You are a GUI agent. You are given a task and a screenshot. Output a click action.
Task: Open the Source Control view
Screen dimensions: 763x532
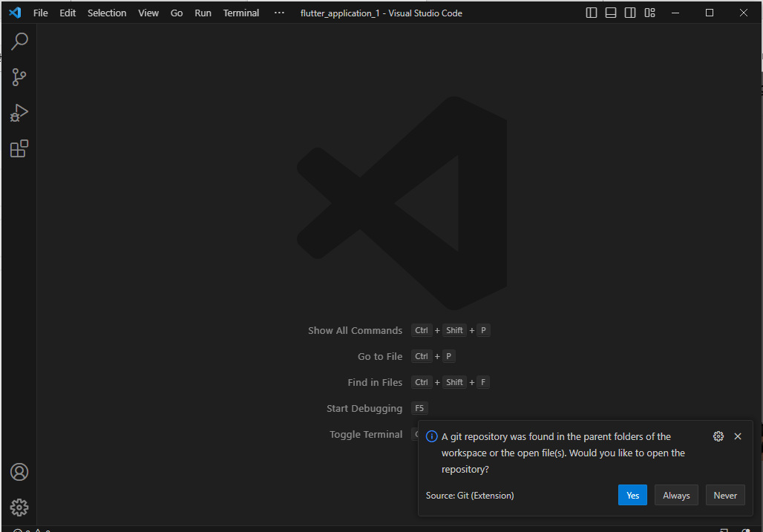coord(19,77)
